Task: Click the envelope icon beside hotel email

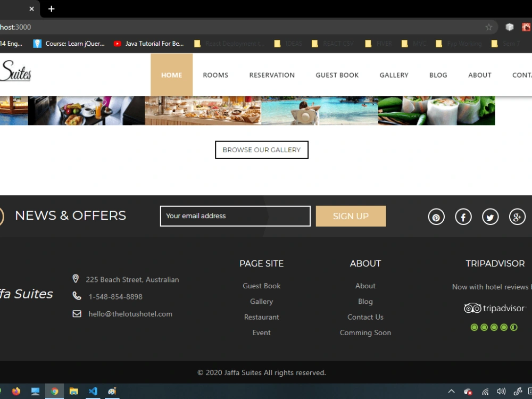Action: (x=77, y=314)
